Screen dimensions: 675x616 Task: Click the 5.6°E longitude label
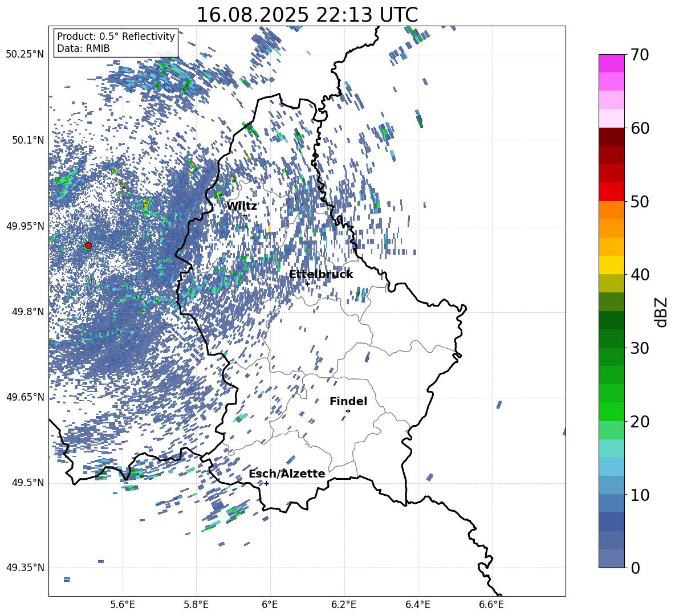pyautogui.click(x=123, y=605)
